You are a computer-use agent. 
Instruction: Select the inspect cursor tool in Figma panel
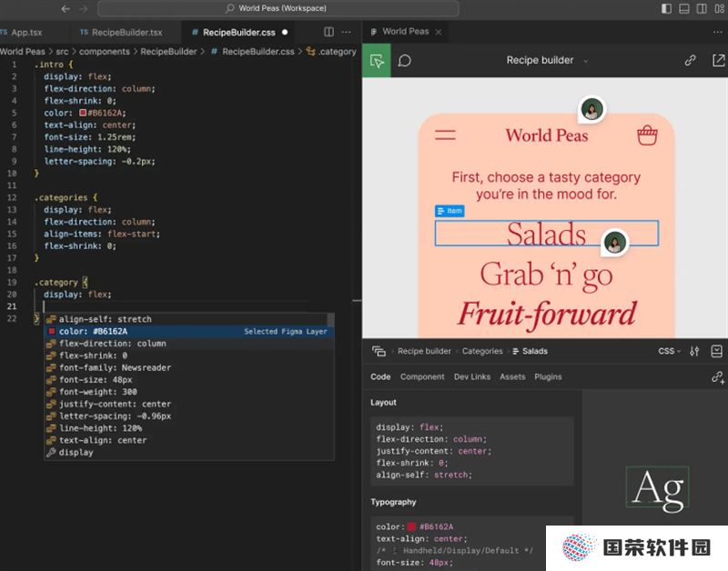click(x=377, y=61)
